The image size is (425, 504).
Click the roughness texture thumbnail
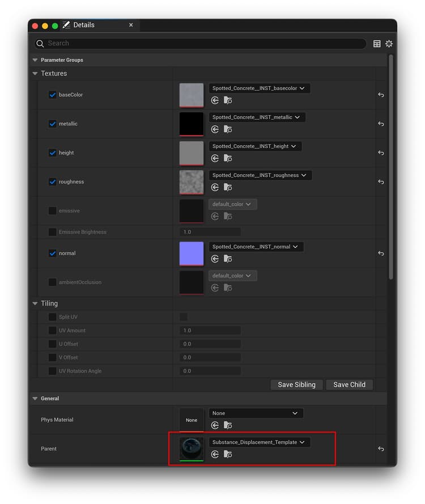(192, 182)
